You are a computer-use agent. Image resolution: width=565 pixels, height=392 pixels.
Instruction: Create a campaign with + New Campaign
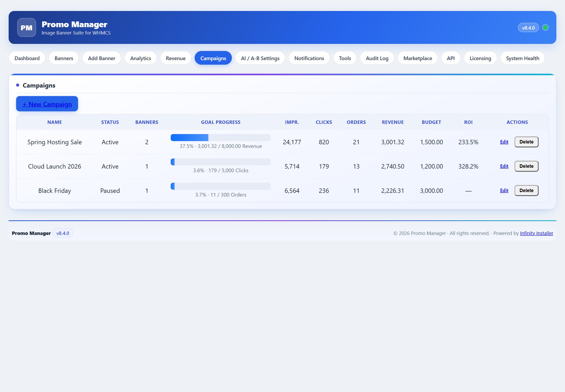click(x=47, y=104)
